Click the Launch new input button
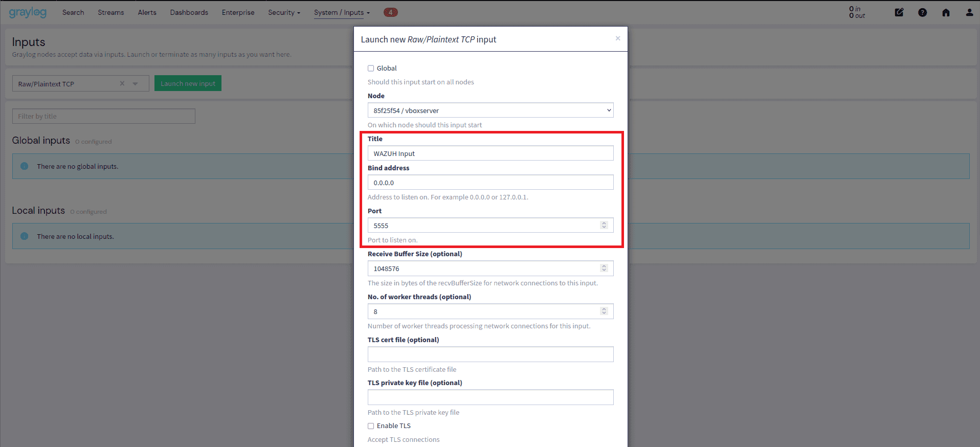The width and height of the screenshot is (980, 447). point(188,83)
